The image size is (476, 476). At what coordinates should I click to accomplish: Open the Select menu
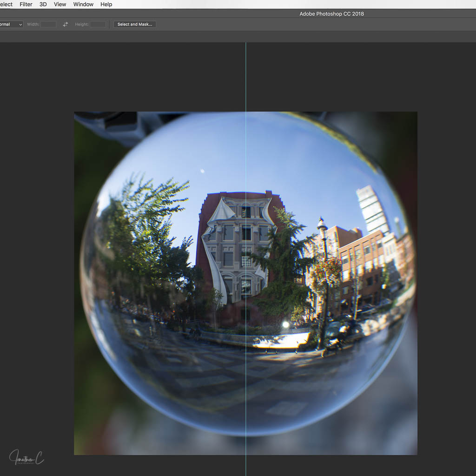[6, 4]
